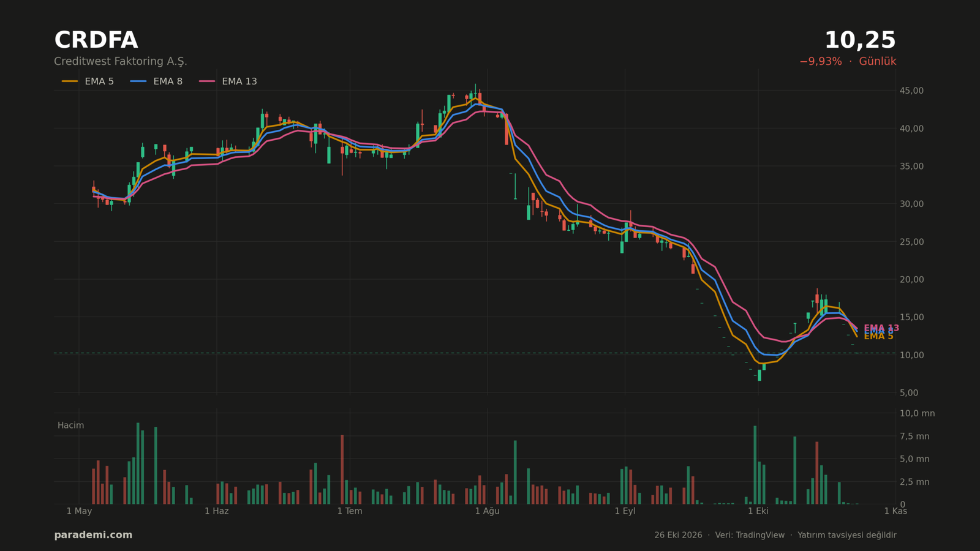The image size is (980, 551).
Task: Click the 7,5 mn volume axis label
Action: 914,437
